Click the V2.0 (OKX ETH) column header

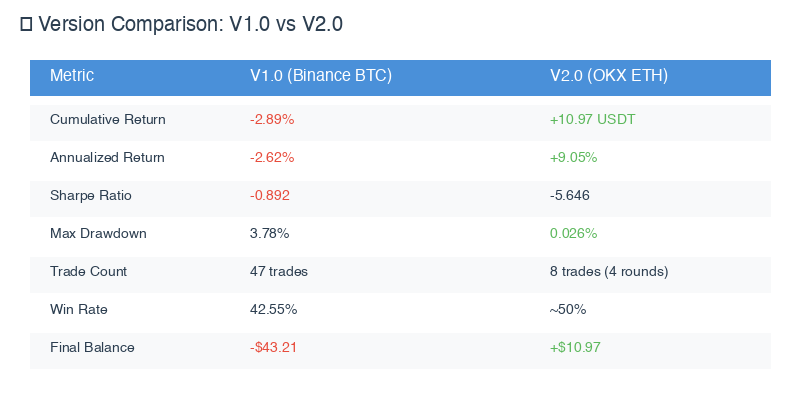point(609,76)
